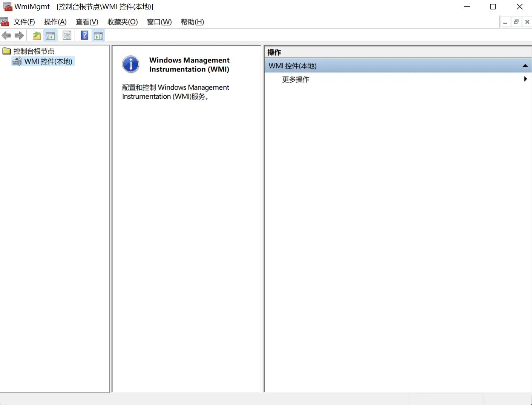Toggle the Show/Hide Console Tree icon
The image size is (532, 405).
50,36
